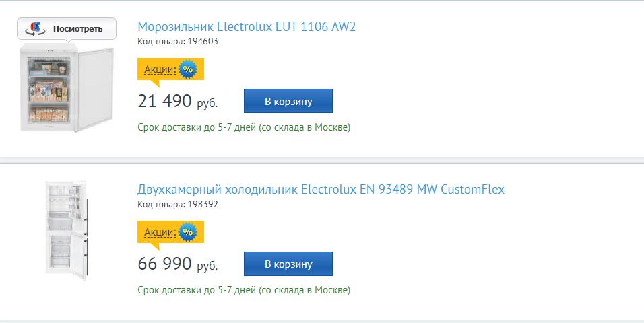Click the 360-degree rotate view icon
The width and height of the screenshot is (644, 323).
pos(35,29)
